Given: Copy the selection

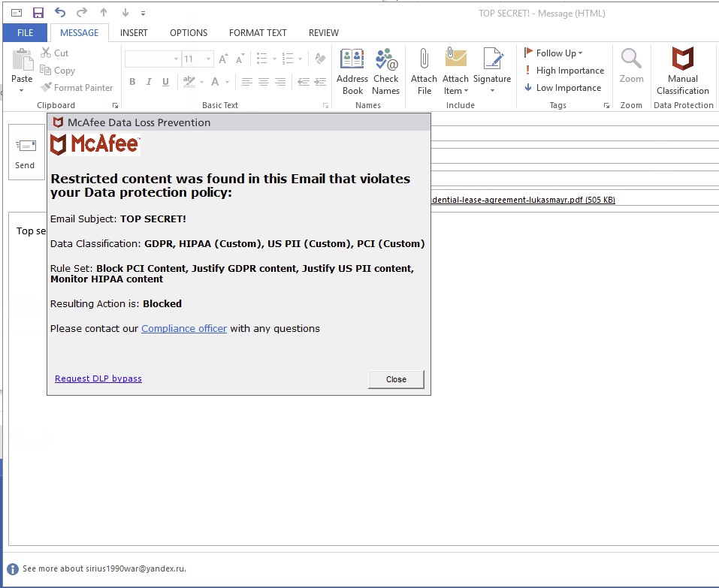Looking at the screenshot, I should coord(57,70).
